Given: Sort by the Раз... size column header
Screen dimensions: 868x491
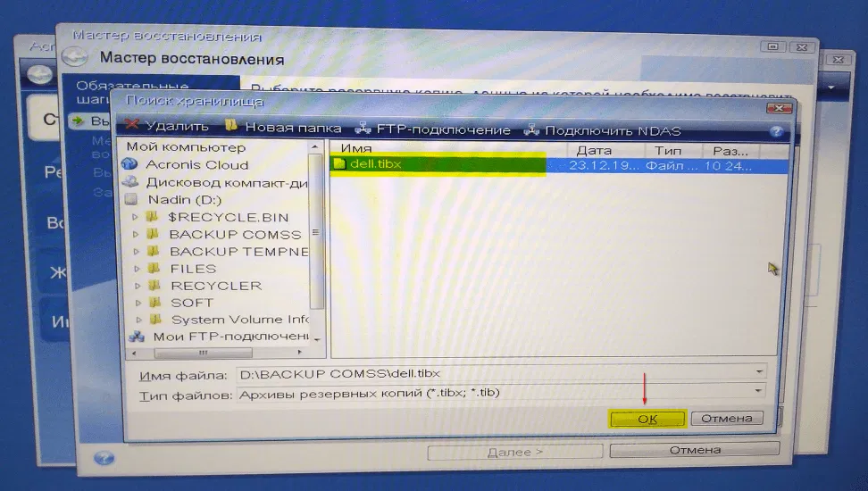Looking at the screenshot, I should (x=730, y=151).
